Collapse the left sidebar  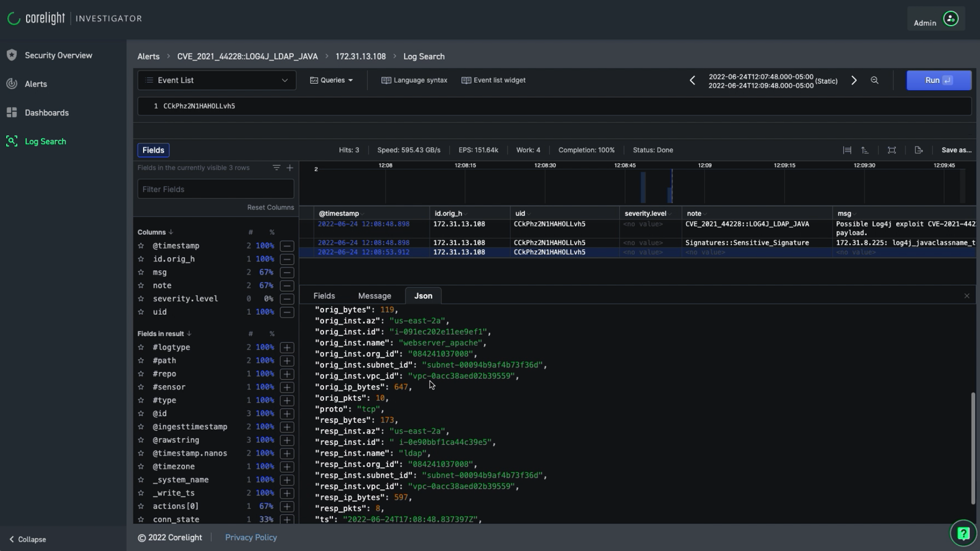click(28, 539)
